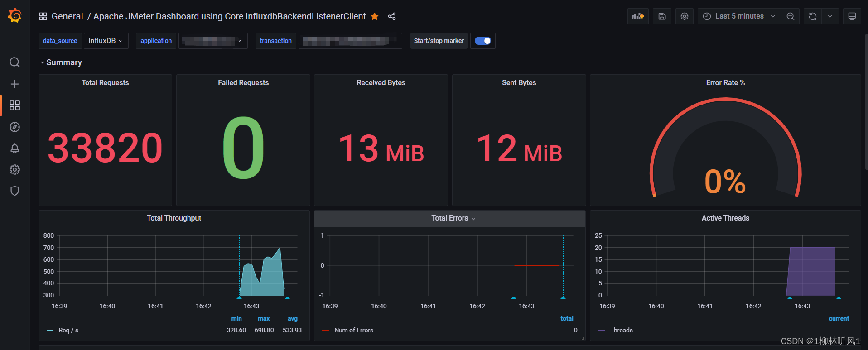Open the Server Admin shield icon
868x350 pixels.
pyautogui.click(x=14, y=191)
